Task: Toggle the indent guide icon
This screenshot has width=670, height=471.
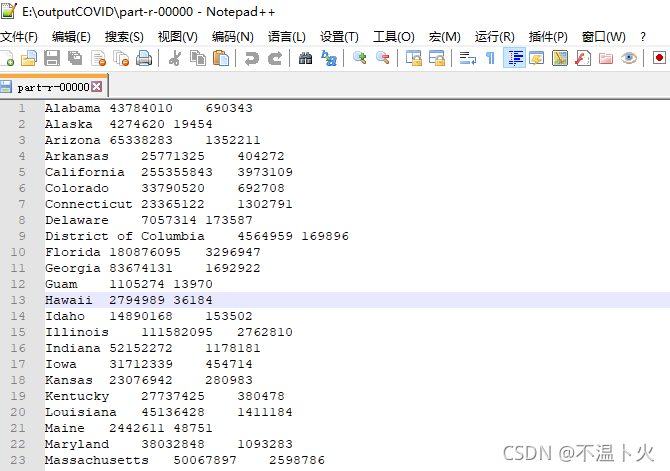Action: pos(514,59)
